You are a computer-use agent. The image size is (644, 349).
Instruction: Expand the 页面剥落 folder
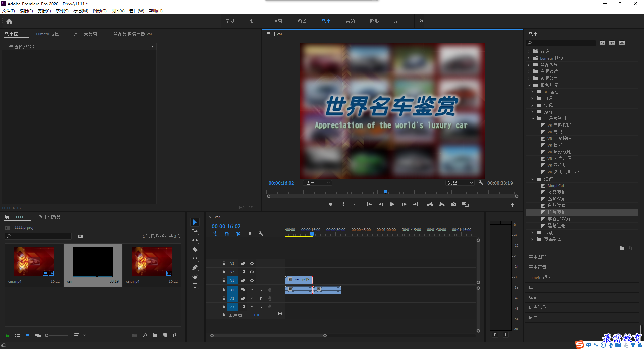(532, 239)
